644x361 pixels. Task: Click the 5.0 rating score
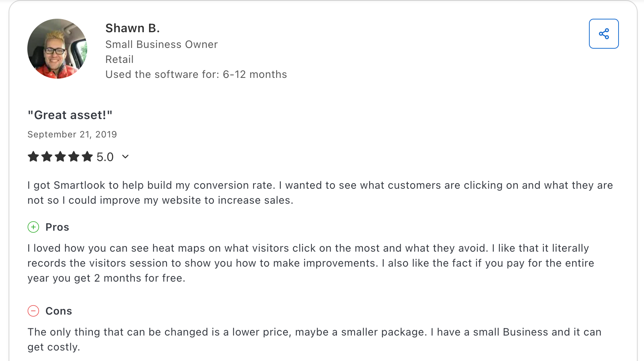[105, 157]
